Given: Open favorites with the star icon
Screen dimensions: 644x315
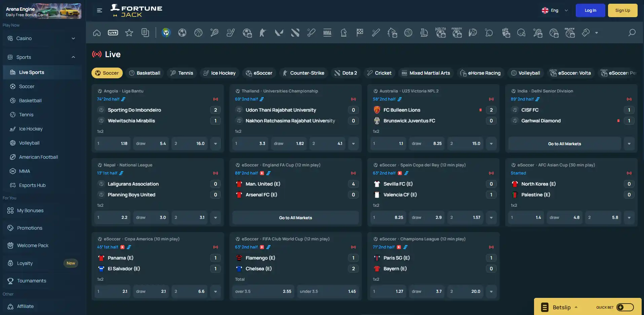Looking at the screenshot, I should pos(129,33).
